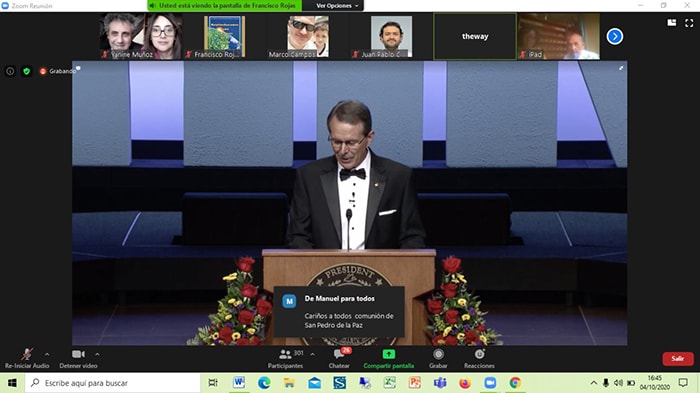Viewport: 700px width, 393px height.
Task: Click the Windows search box
Action: [112, 383]
